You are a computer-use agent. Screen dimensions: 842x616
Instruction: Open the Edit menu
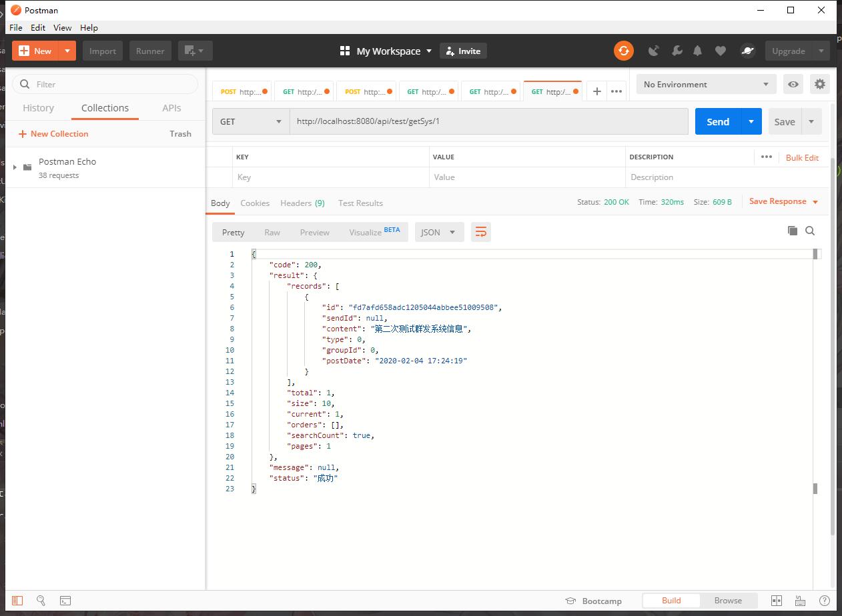click(x=38, y=27)
